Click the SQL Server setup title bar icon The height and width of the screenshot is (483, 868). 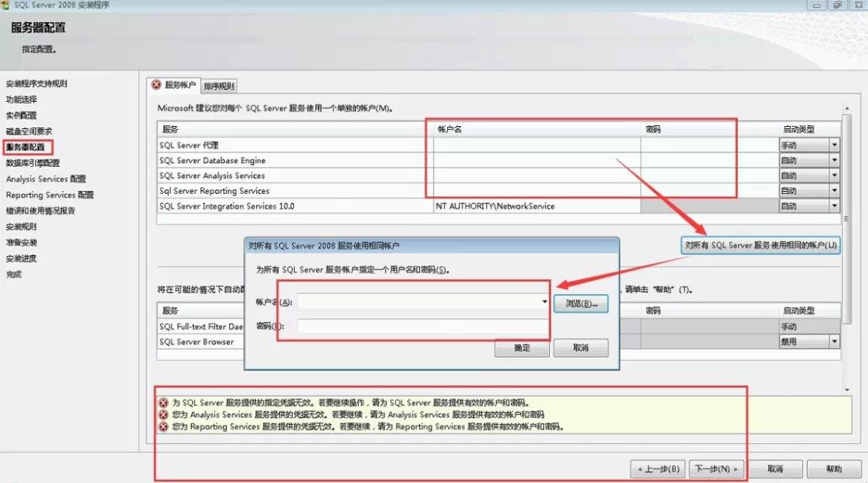pyautogui.click(x=5, y=5)
